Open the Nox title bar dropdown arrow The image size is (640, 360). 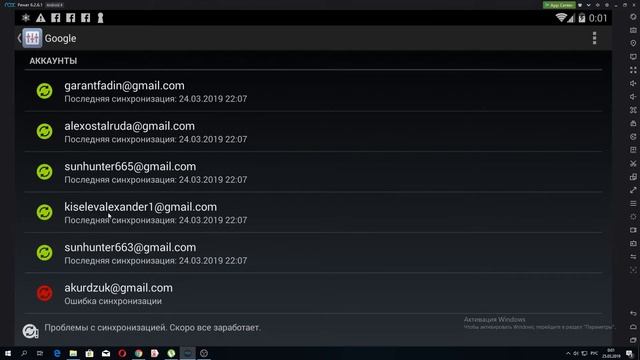589,5
